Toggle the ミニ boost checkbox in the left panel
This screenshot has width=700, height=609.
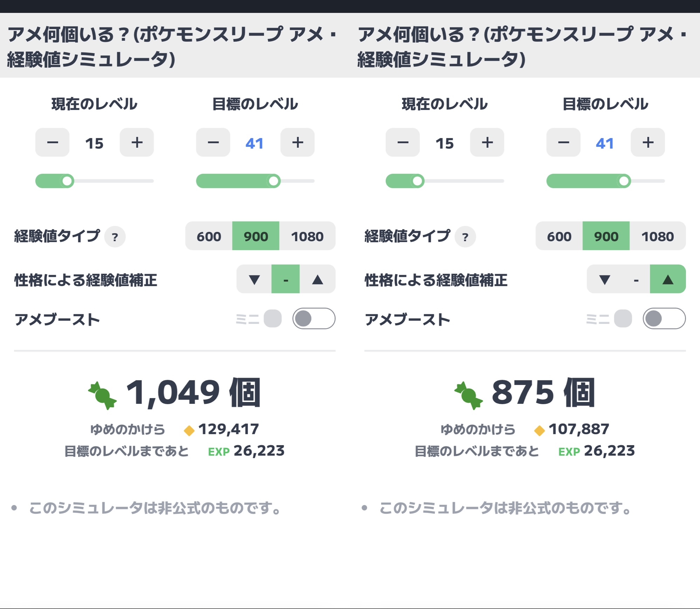(273, 319)
